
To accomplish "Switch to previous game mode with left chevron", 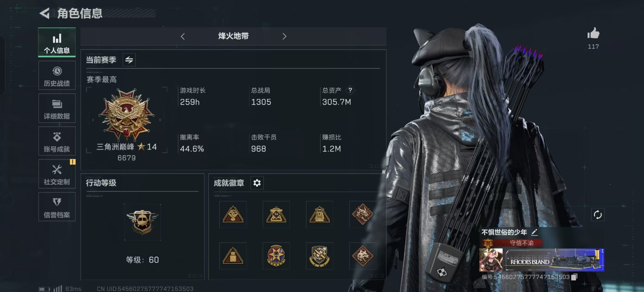I will tap(183, 36).
